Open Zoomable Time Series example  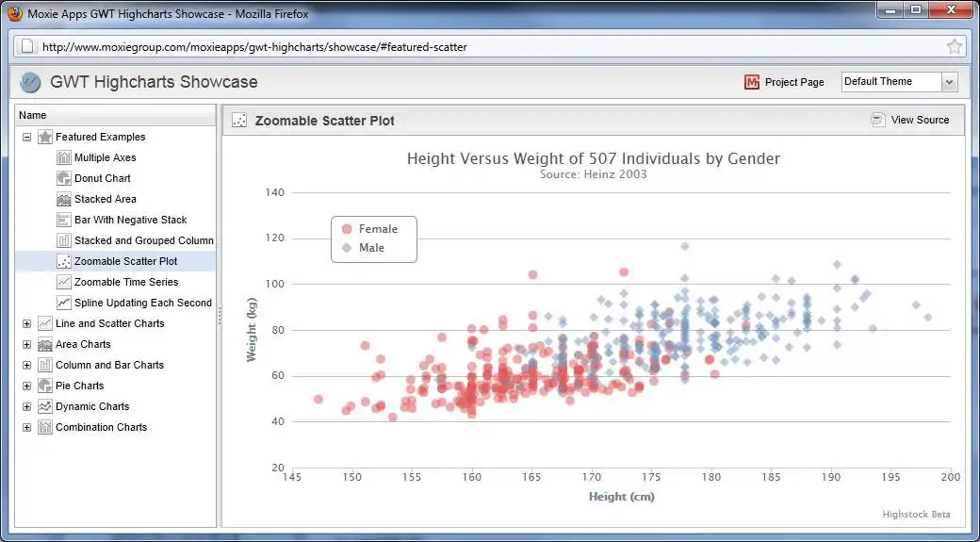[x=126, y=282]
